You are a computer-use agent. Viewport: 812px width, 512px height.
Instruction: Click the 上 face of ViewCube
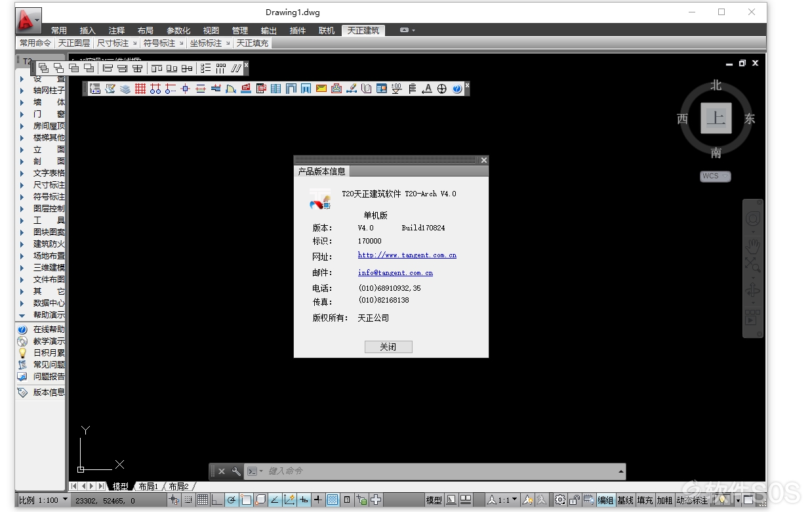point(716,118)
